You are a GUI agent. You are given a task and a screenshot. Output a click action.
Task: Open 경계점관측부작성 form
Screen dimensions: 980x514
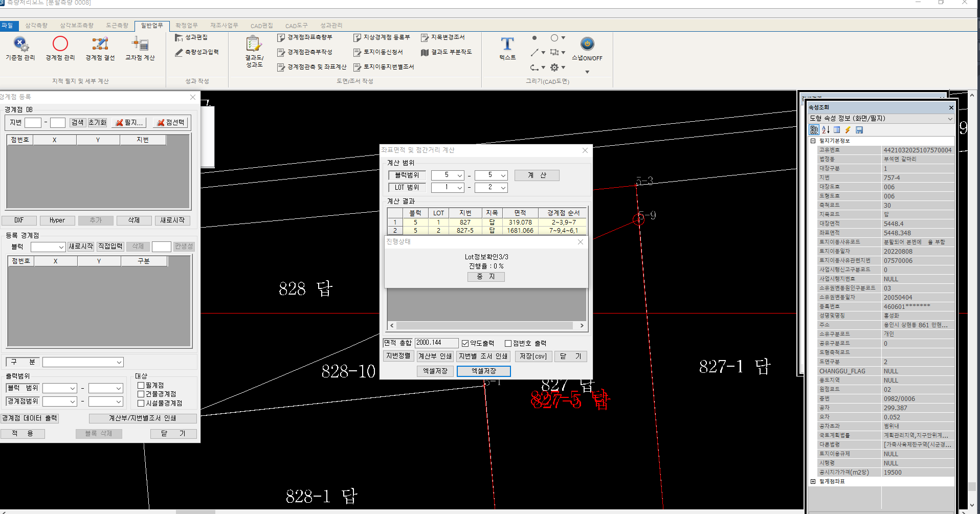(305, 52)
